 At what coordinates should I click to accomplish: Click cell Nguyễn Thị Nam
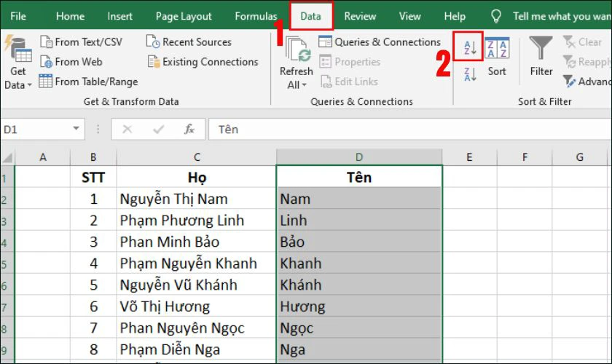197,199
